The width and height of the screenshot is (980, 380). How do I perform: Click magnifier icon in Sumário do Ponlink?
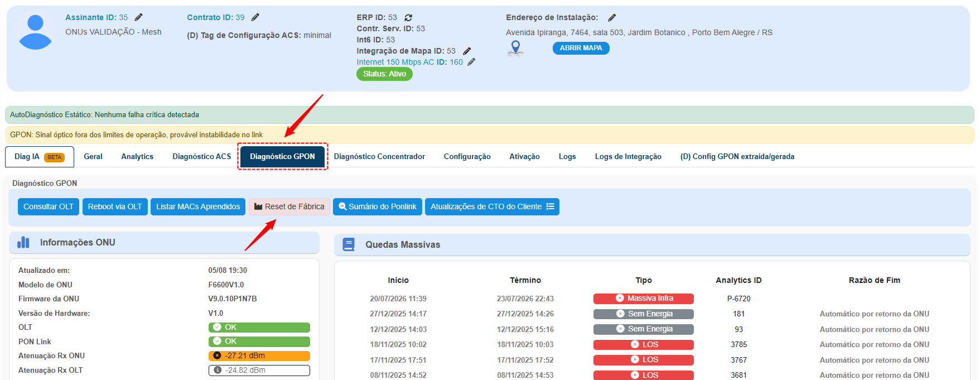coord(342,206)
